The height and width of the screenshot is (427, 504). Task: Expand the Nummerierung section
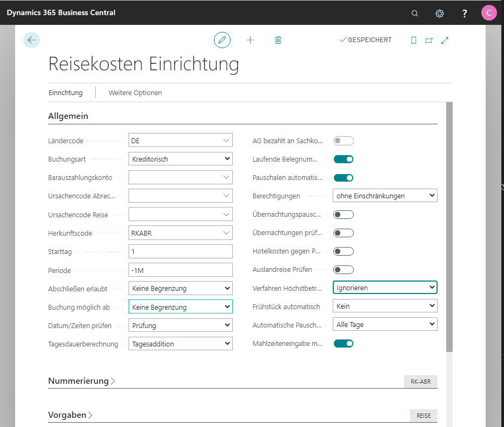pos(82,381)
